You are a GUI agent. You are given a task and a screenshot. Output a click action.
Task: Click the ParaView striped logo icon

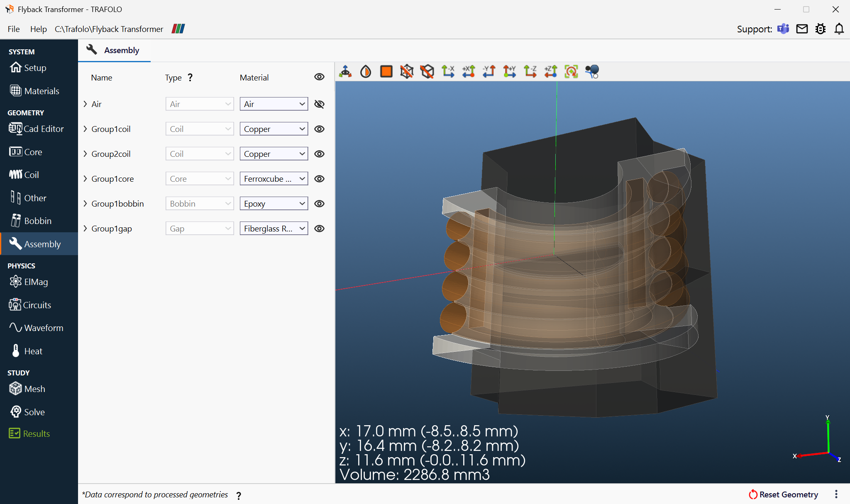click(178, 29)
